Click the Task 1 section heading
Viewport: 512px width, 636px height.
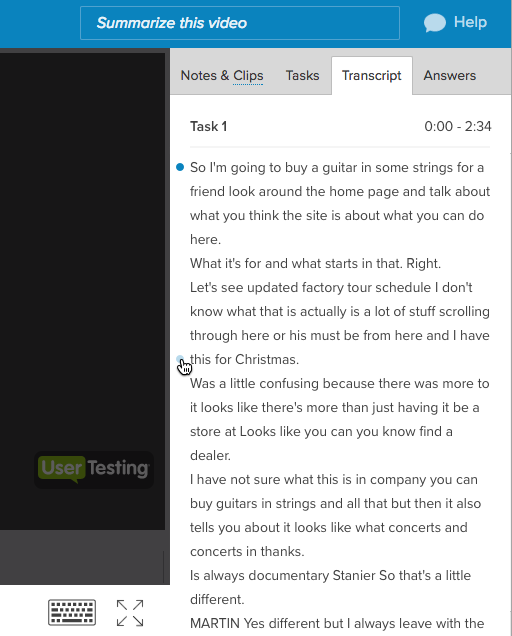coord(209,127)
